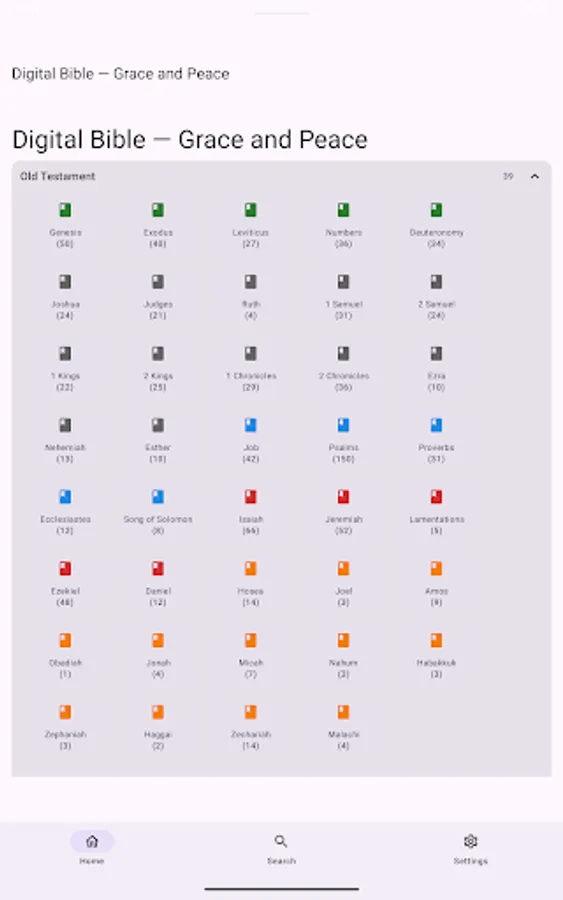Select the Jeremiah book icon
The image size is (563, 900).
point(343,497)
